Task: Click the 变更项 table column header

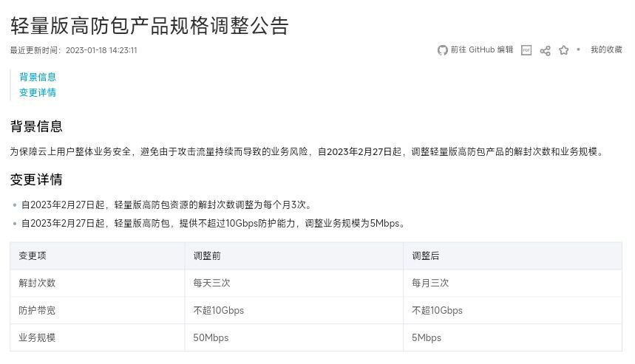Action: tap(33, 255)
